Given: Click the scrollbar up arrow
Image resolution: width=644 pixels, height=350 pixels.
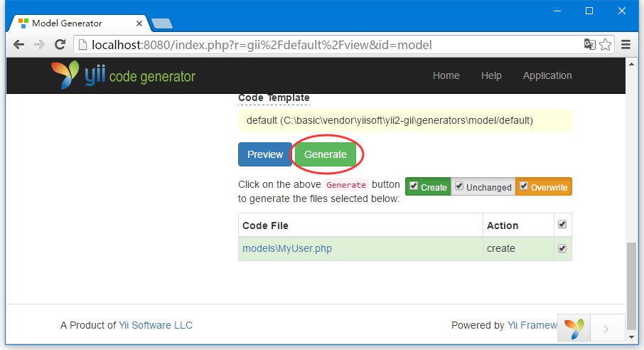Looking at the screenshot, I should click(x=631, y=64).
